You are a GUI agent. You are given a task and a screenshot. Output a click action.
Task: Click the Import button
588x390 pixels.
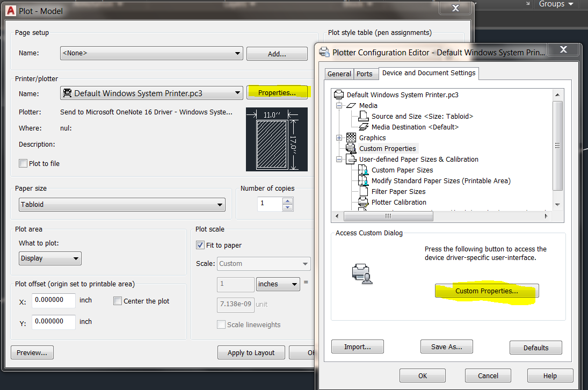click(x=358, y=346)
